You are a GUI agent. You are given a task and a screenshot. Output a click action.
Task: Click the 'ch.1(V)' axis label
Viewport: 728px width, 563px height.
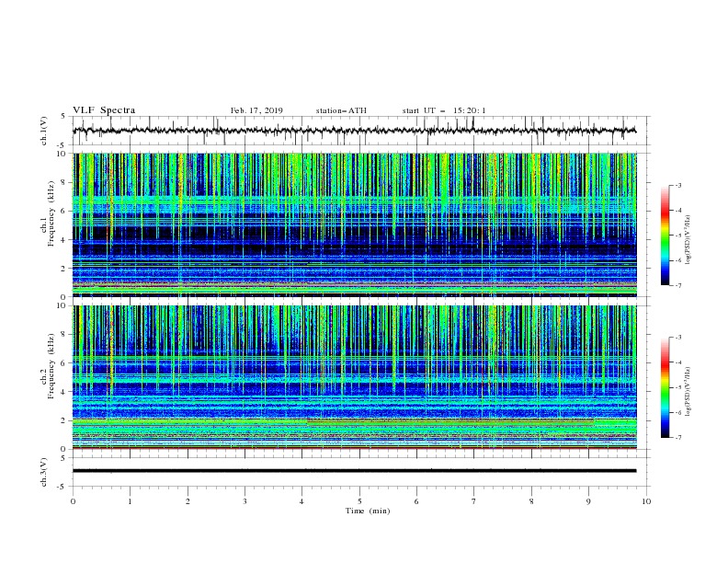(44, 131)
